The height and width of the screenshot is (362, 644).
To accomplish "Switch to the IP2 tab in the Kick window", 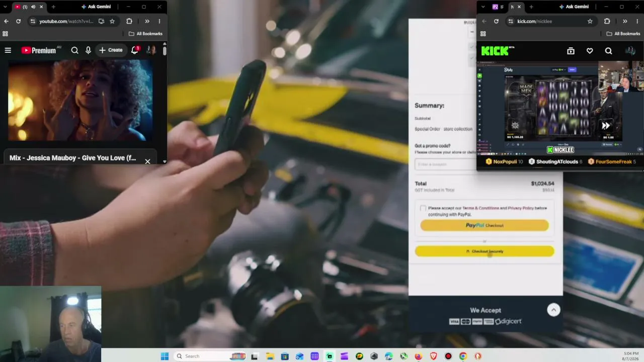I will coord(498,7).
